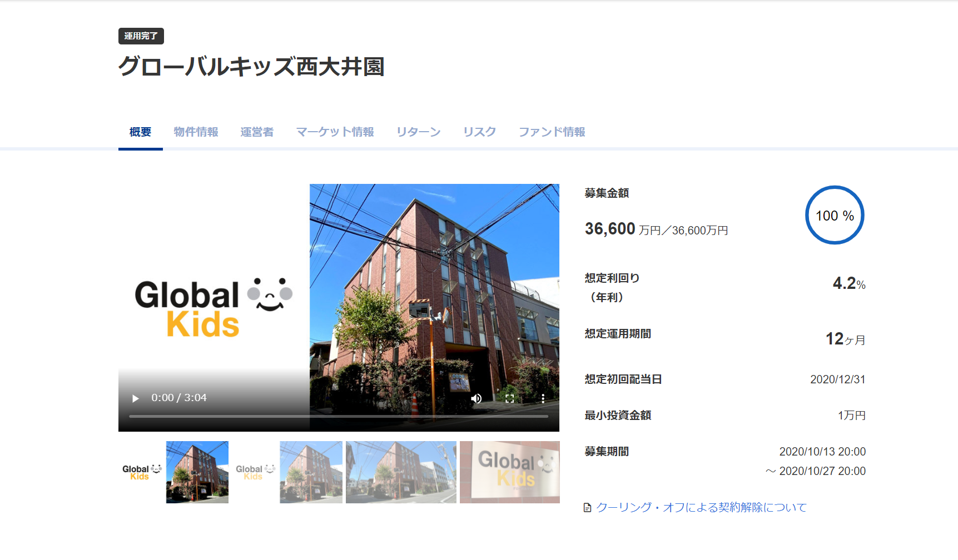Viewport: 958px width, 560px height.
Task: Click the 2020/10/27 20:00 end date
Action: pos(822,471)
